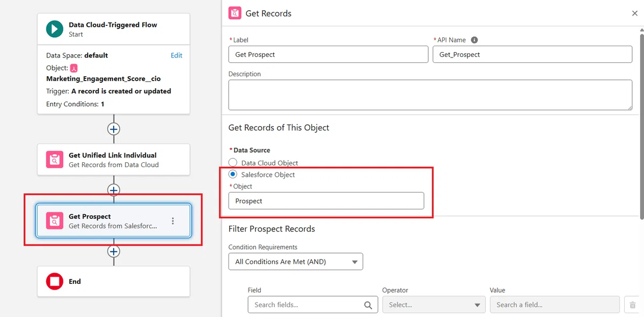644x317 pixels.
Task: Click the Get Unified Link Individual node icon
Action: pos(55,160)
